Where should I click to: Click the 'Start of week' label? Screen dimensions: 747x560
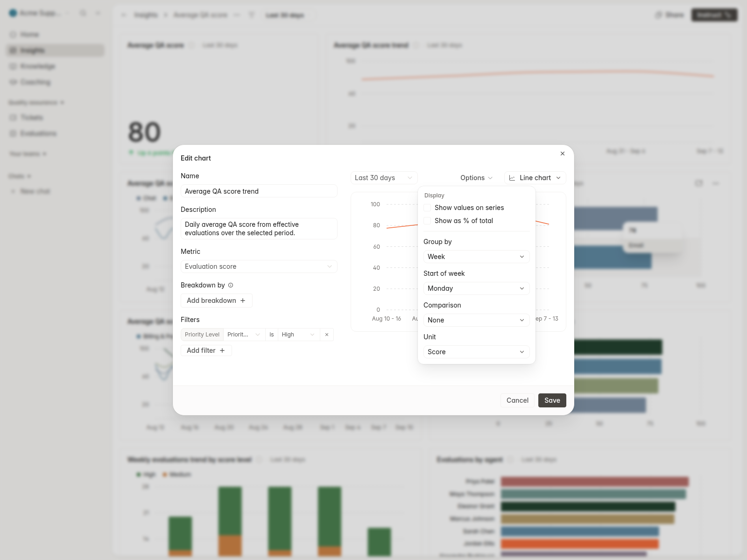pyautogui.click(x=444, y=273)
